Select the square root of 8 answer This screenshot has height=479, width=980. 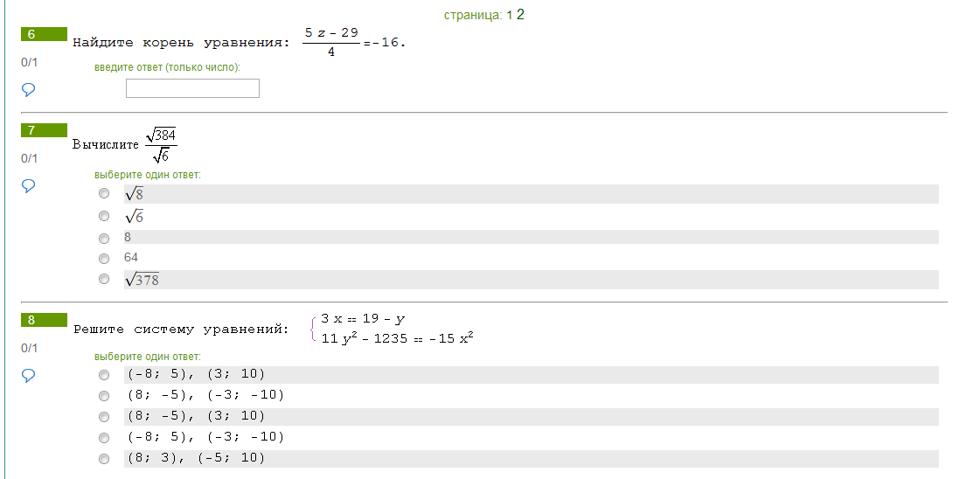click(x=104, y=194)
